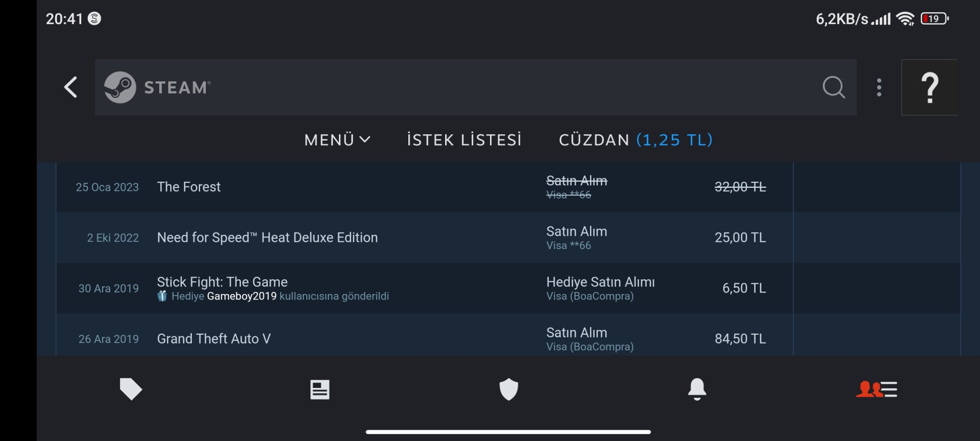Viewport: 980px width, 441px height.
Task: Tap the search magnifier icon
Action: 834,87
